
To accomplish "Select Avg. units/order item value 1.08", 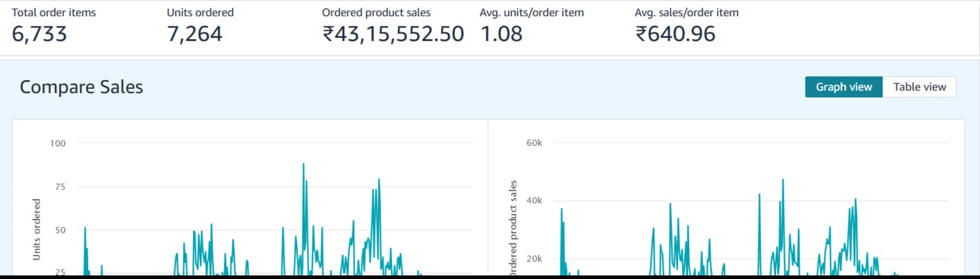I will [501, 33].
